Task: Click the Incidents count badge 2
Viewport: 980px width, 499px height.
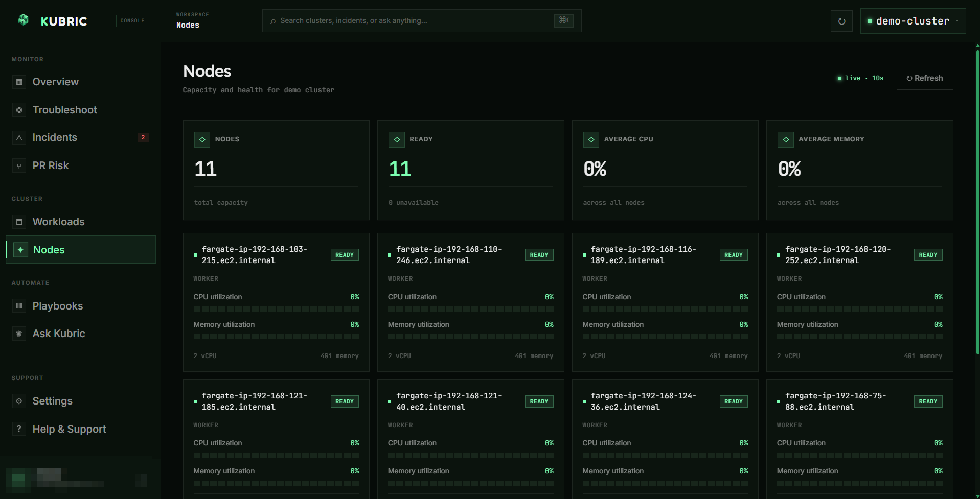Action: click(x=143, y=137)
